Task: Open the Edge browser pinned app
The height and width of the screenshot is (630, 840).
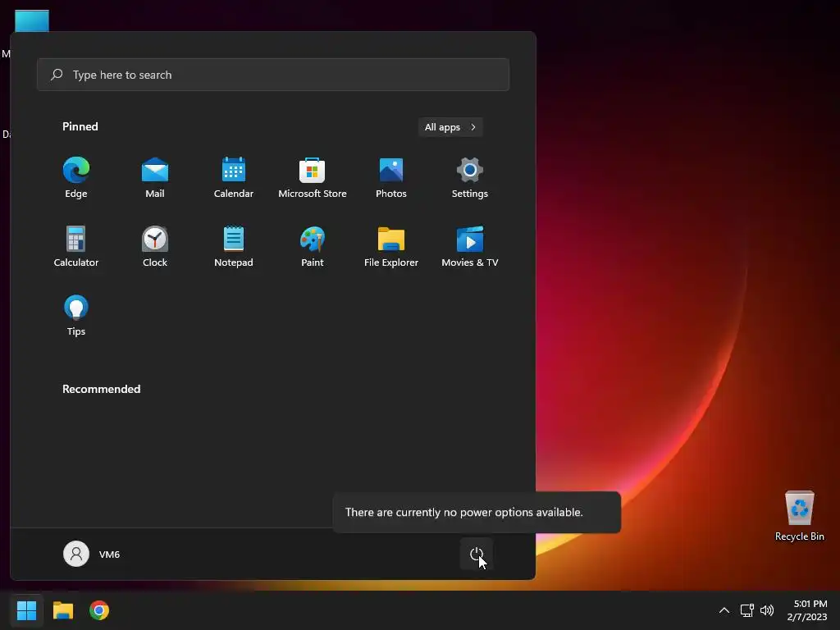Action: tap(76, 178)
